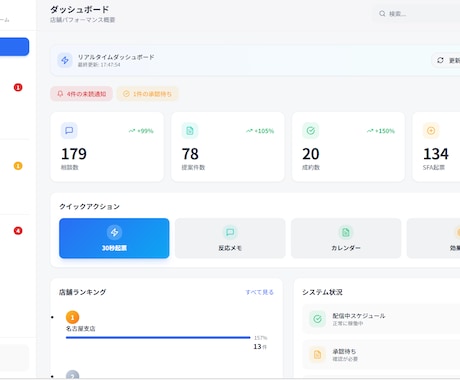Click the 店舗ランキング section heading
460x380 pixels.
tap(82, 292)
